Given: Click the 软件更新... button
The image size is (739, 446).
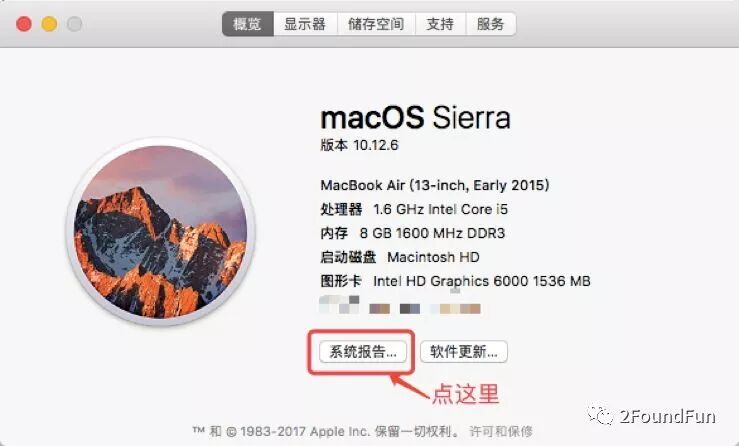Looking at the screenshot, I should click(x=464, y=352).
